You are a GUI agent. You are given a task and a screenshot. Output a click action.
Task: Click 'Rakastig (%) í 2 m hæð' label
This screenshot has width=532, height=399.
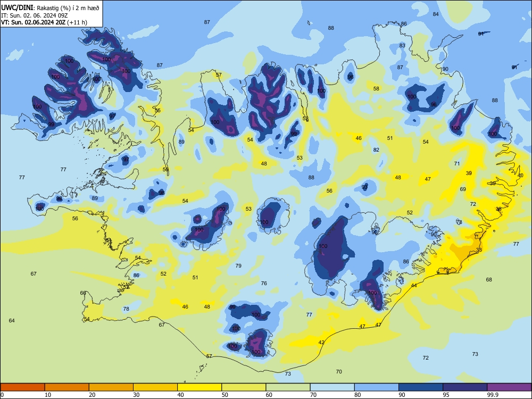[x=68, y=8]
